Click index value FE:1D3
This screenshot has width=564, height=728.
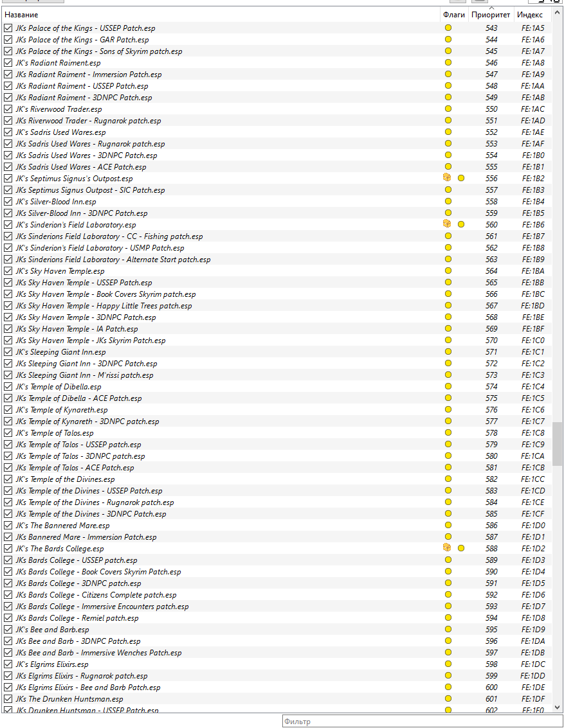coord(533,560)
